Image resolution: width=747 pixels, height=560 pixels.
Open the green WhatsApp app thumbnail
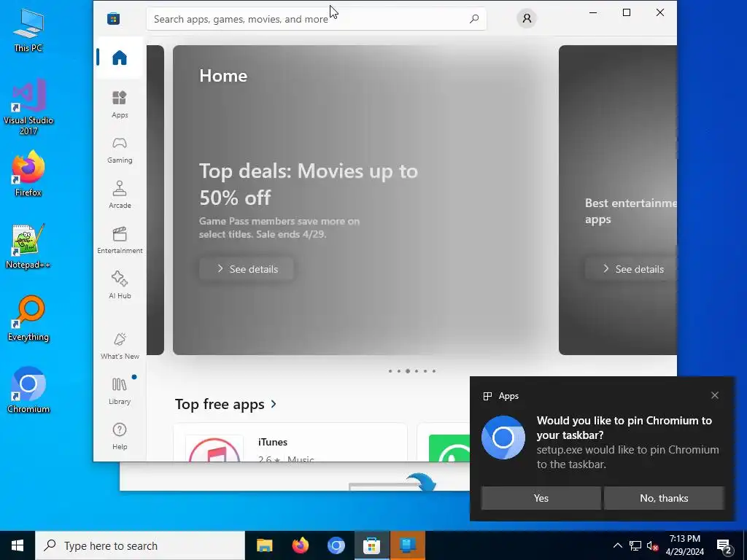(x=449, y=448)
